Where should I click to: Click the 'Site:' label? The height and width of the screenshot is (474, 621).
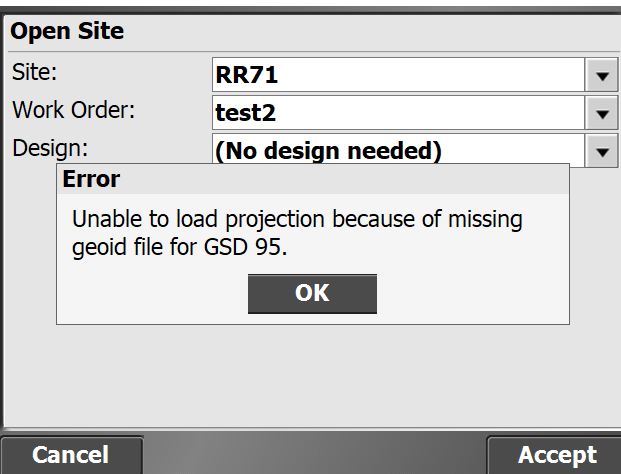(36, 74)
